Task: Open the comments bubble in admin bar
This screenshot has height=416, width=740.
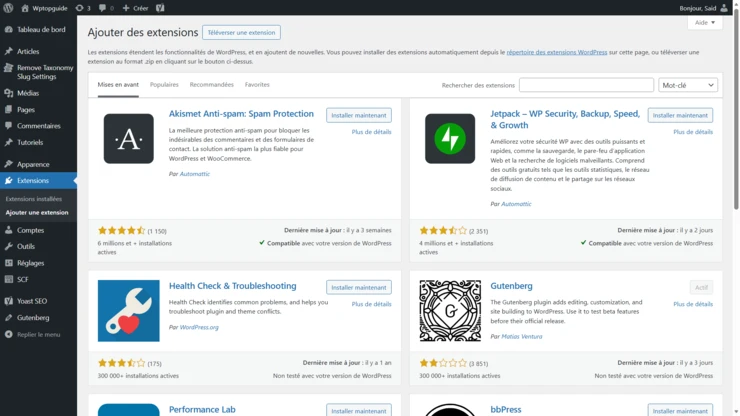Action: coord(106,8)
